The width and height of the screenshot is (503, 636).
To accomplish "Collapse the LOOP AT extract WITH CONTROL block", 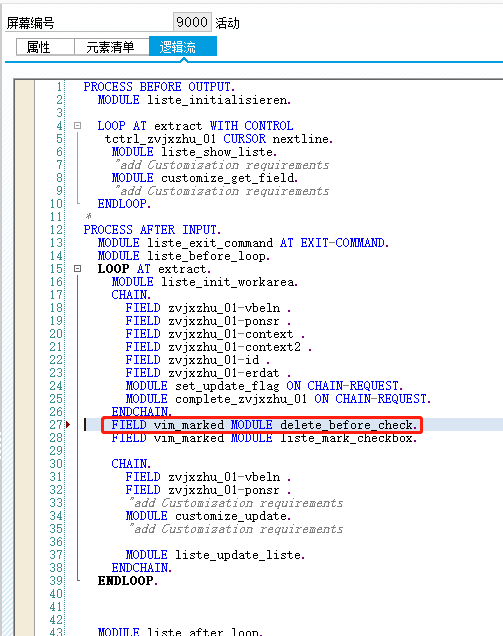I will point(77,126).
